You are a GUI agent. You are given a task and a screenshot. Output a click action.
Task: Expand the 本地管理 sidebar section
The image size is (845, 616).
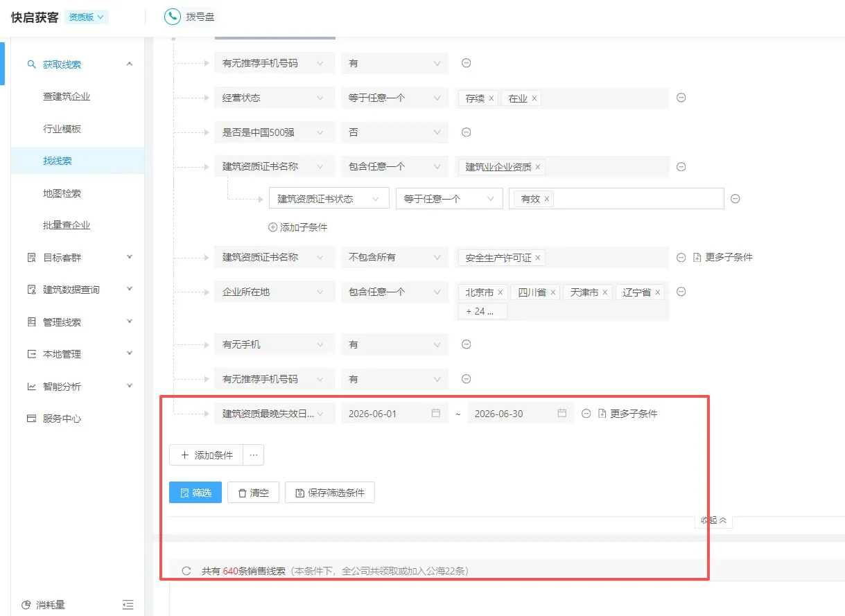point(130,354)
